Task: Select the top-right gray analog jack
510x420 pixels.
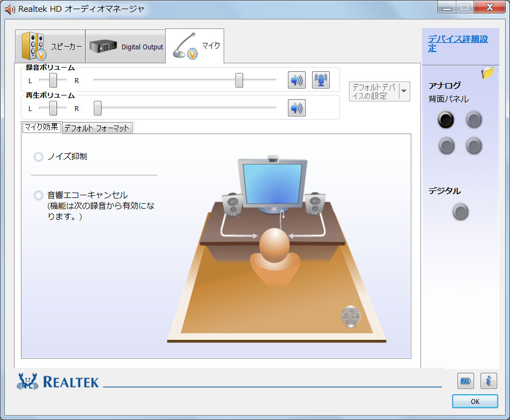Action: pyautogui.click(x=474, y=120)
